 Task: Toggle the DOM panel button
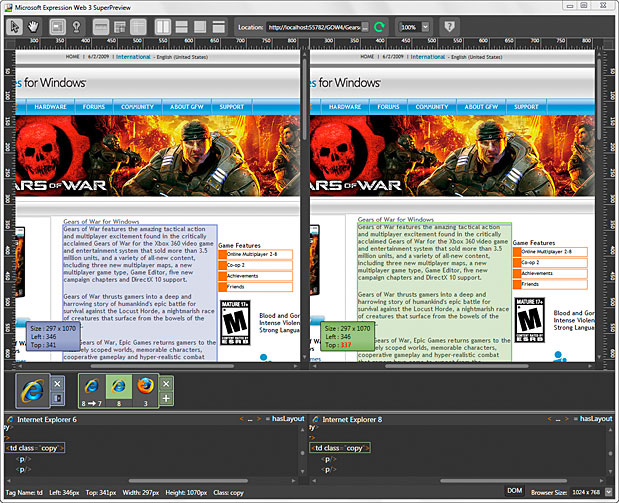[513, 493]
